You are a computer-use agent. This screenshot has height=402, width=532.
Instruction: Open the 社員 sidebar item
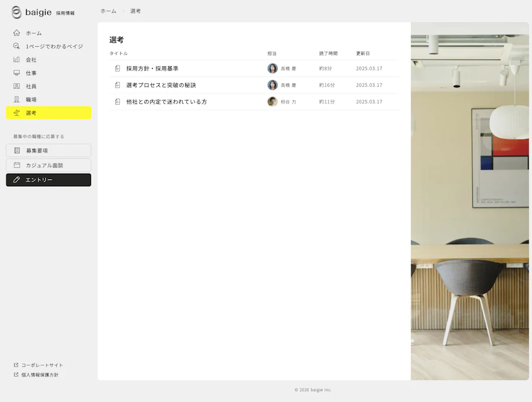(48, 86)
